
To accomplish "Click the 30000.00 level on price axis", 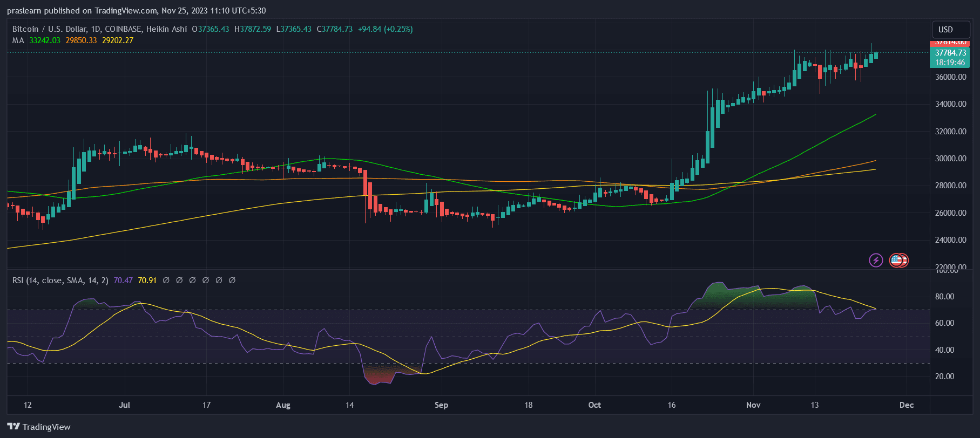I will tap(950, 159).
